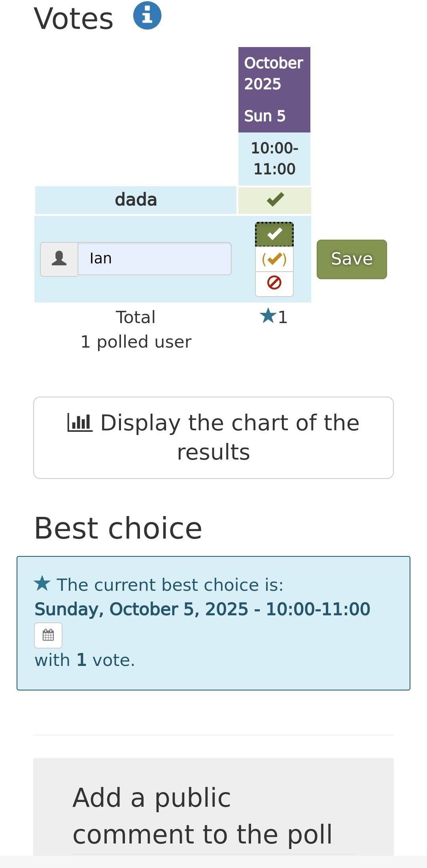This screenshot has width=427, height=868.
Task: Click the 10:00-11:00 time slot header
Action: (274, 159)
